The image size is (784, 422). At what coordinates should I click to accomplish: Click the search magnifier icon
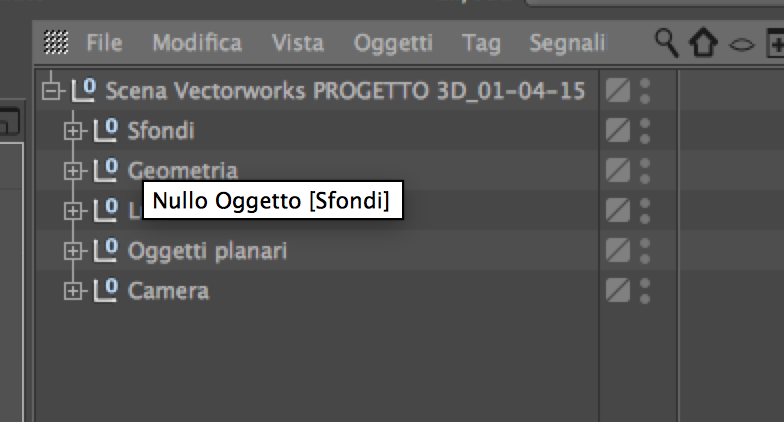[x=666, y=42]
